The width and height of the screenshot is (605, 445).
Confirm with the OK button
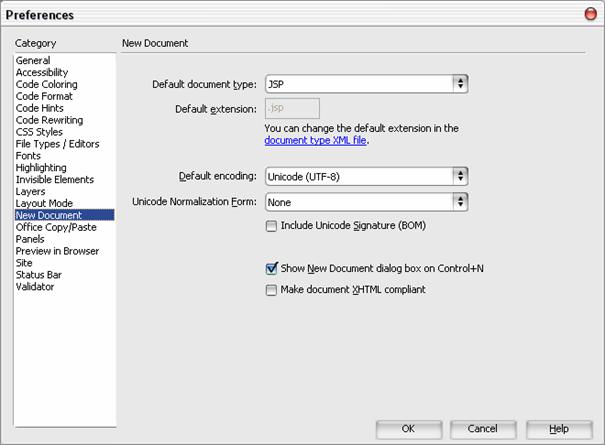point(409,429)
